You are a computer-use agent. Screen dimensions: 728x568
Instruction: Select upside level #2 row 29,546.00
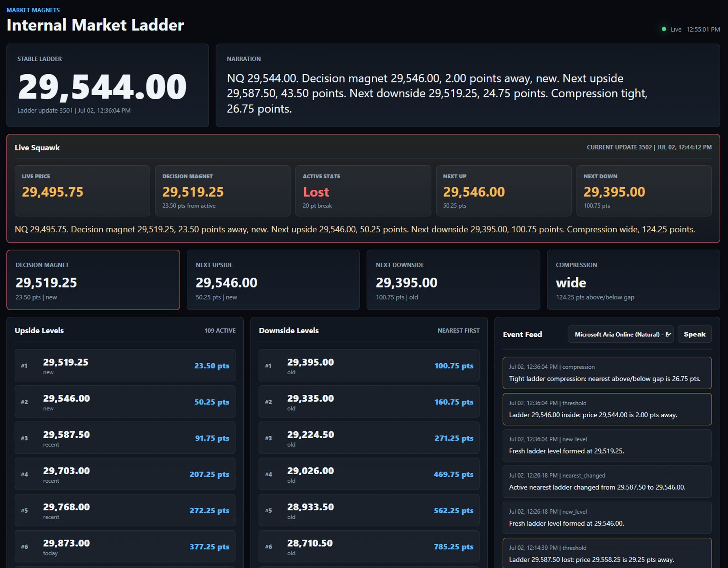coord(125,402)
